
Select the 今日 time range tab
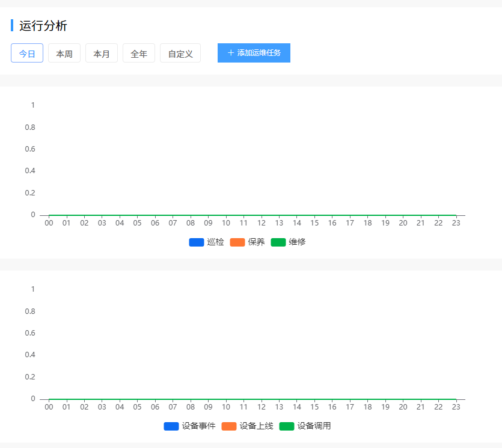click(x=27, y=53)
